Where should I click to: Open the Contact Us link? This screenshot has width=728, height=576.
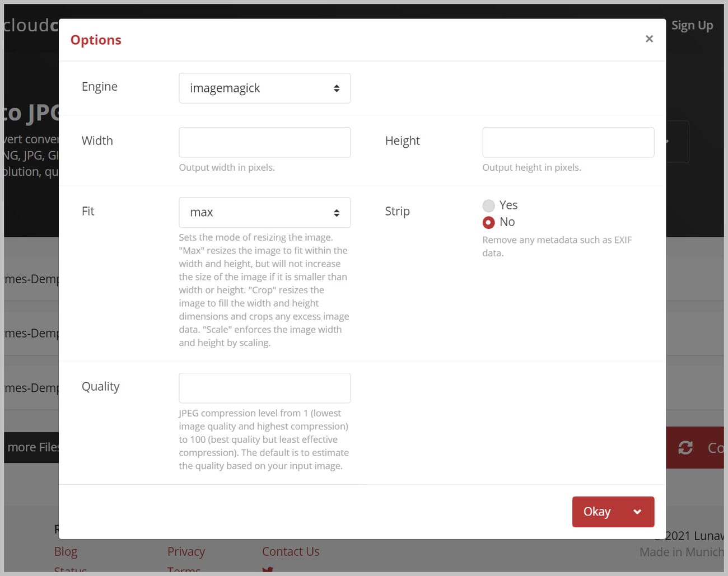(291, 551)
